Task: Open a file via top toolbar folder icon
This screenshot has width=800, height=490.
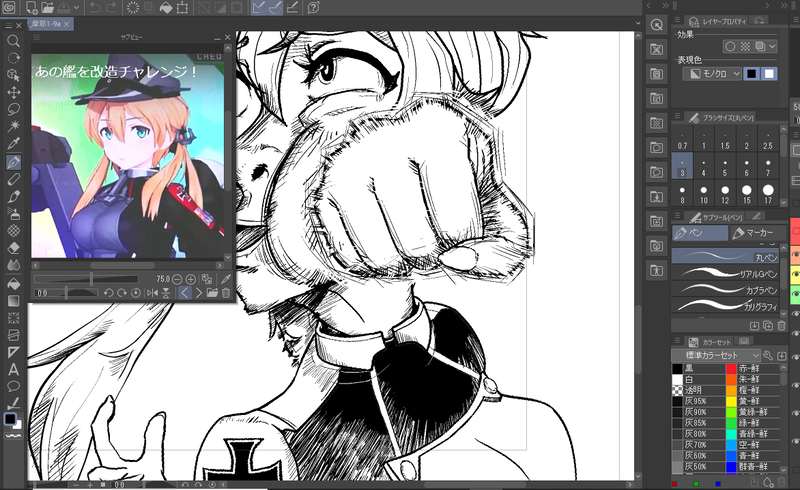Action: 47,7
